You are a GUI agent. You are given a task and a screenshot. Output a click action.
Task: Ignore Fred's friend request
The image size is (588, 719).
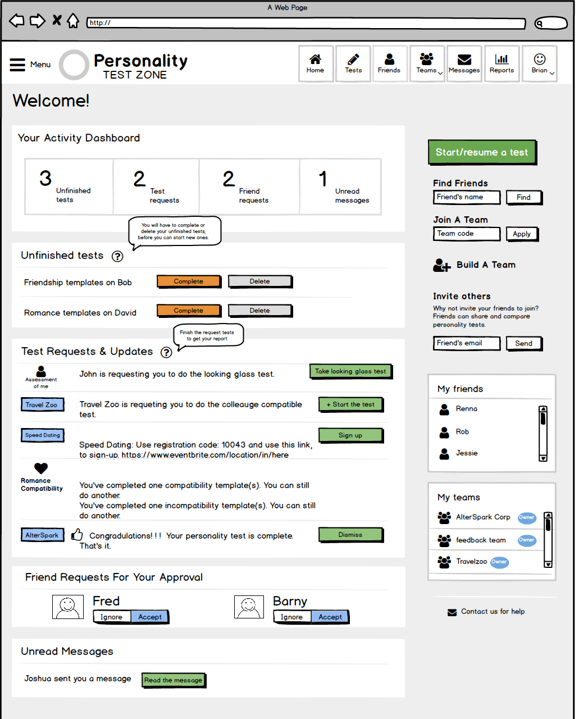[111, 617]
